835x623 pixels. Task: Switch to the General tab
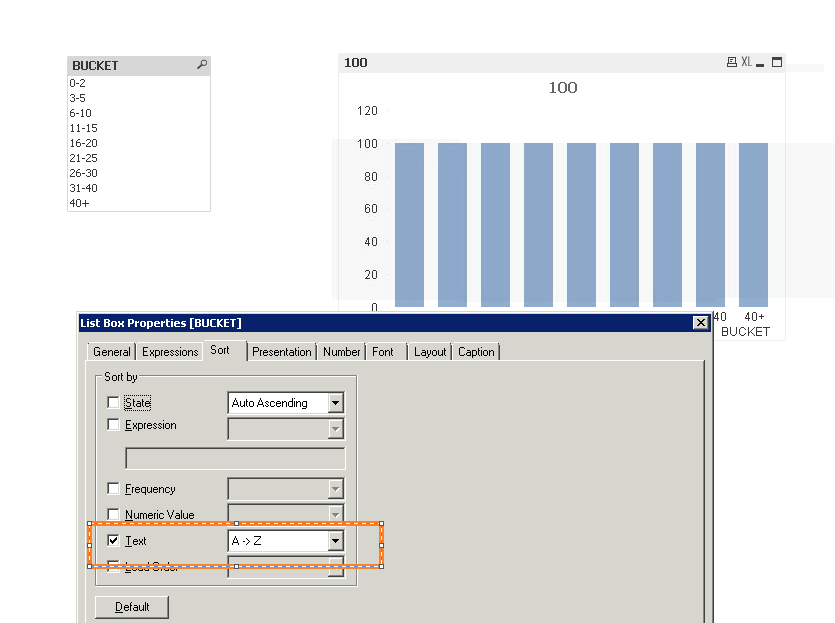[111, 352]
